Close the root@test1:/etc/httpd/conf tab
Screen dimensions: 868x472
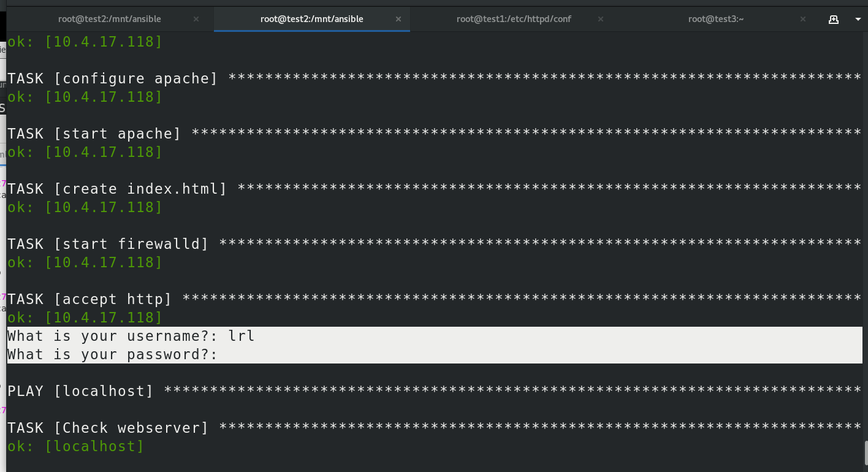tap(601, 19)
